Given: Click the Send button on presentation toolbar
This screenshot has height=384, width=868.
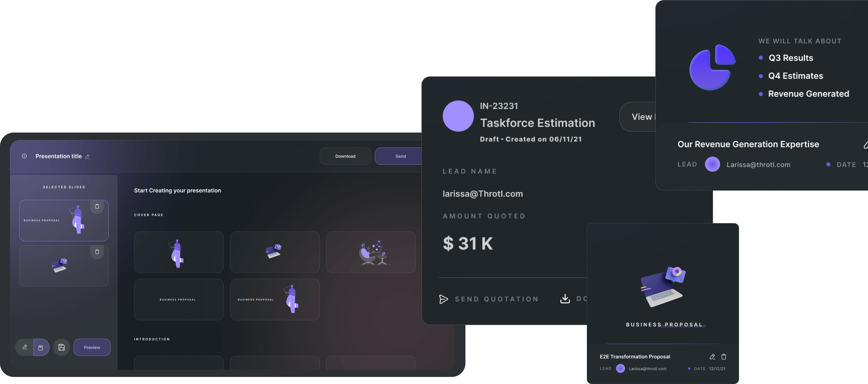Looking at the screenshot, I should point(400,156).
